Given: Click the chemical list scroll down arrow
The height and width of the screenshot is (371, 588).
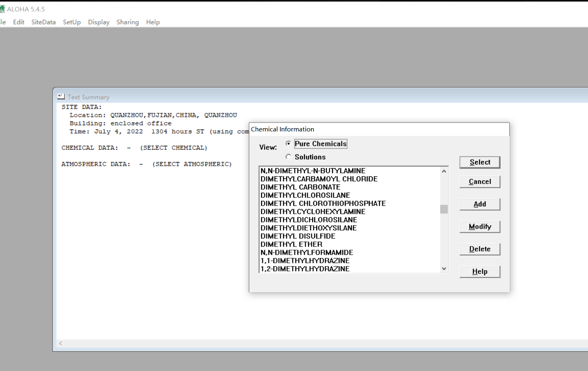Looking at the screenshot, I should 444,269.
